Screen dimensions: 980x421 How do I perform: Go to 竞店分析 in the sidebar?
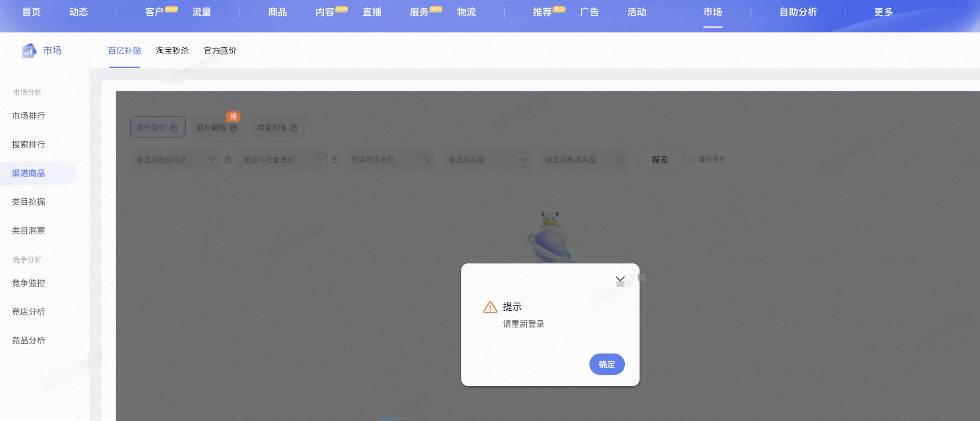[28, 312]
